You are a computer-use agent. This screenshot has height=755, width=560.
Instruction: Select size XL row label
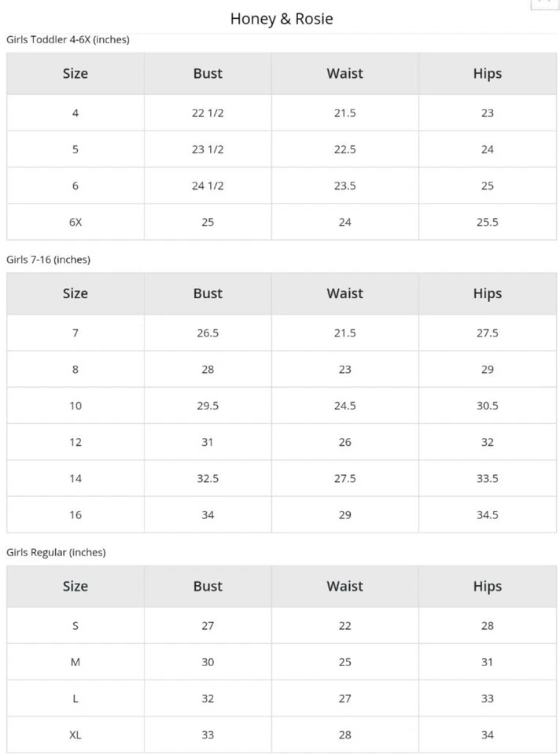(x=76, y=735)
